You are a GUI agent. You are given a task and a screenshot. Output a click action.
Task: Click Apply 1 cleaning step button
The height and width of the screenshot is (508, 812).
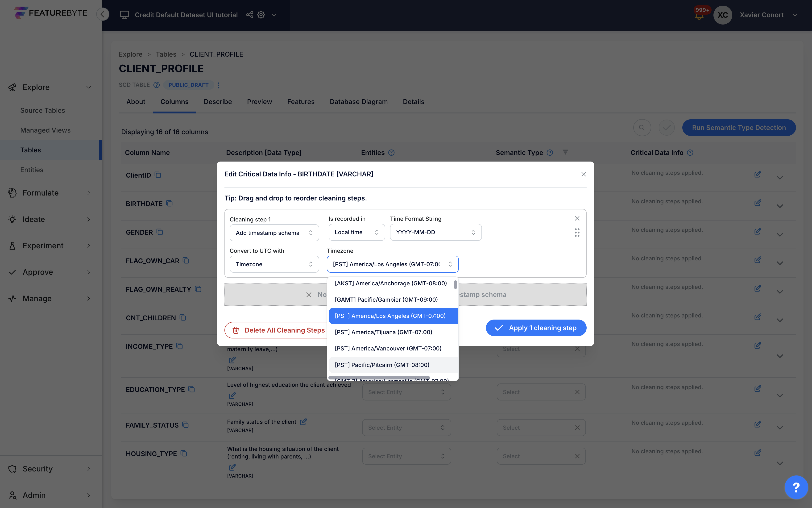pyautogui.click(x=536, y=328)
